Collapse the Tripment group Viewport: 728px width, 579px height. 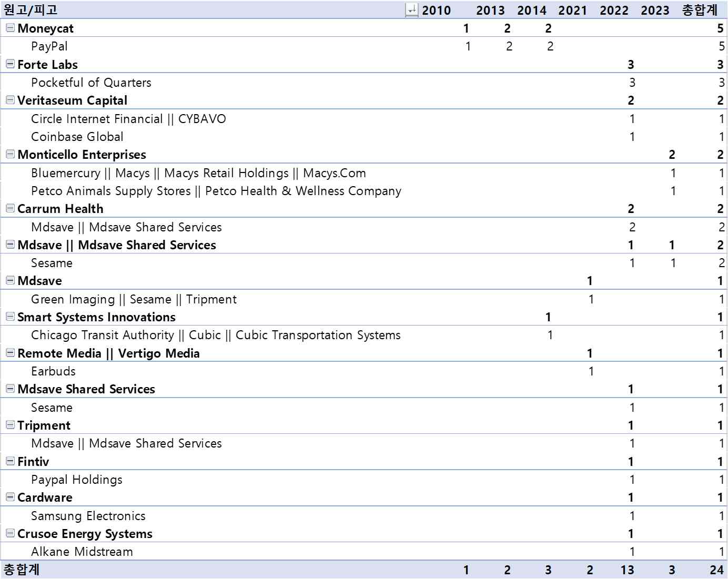(x=10, y=425)
